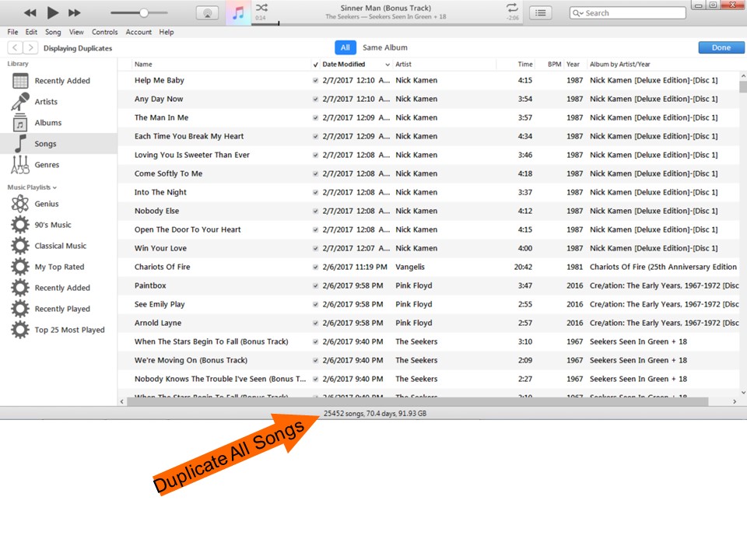Click the Music note library icon
Screen dimensions: 747x560
[x=238, y=13]
